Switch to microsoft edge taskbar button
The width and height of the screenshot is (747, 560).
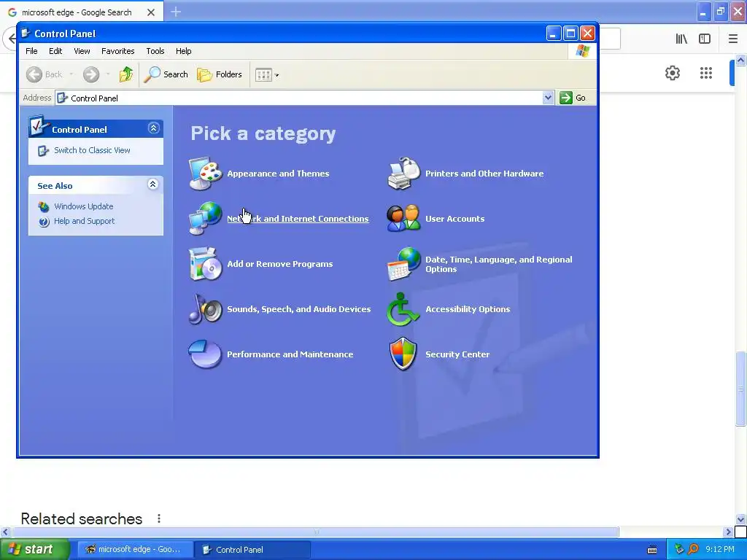click(134, 550)
